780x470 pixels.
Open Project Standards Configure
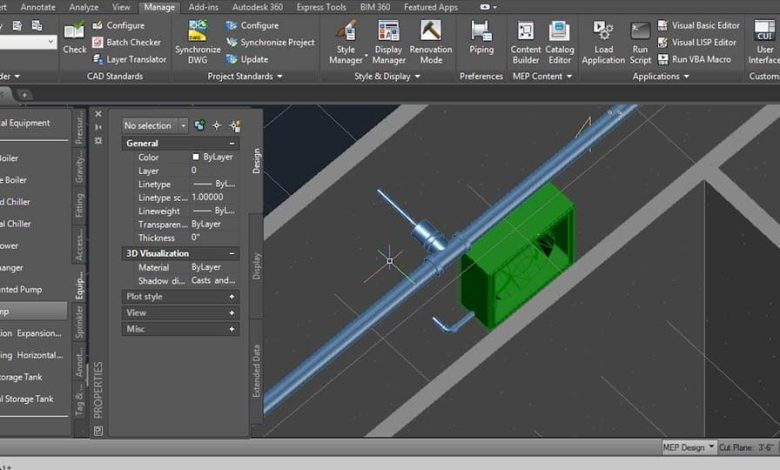(x=252, y=25)
